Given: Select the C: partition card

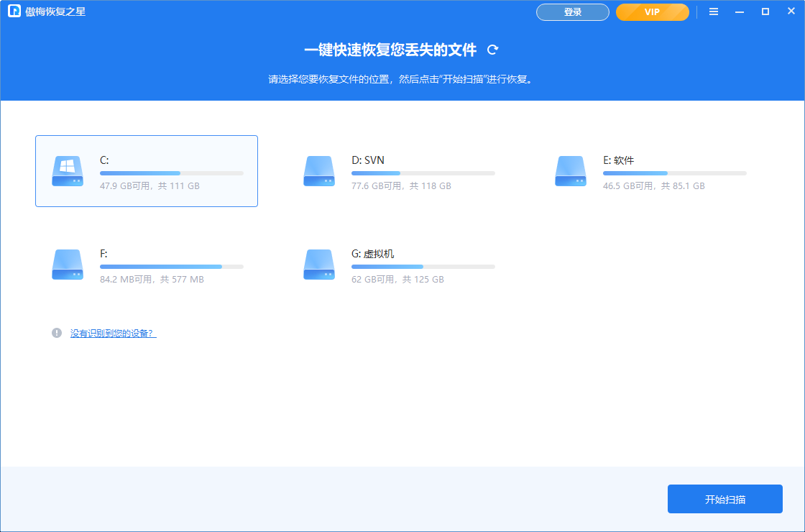Looking at the screenshot, I should [x=146, y=171].
